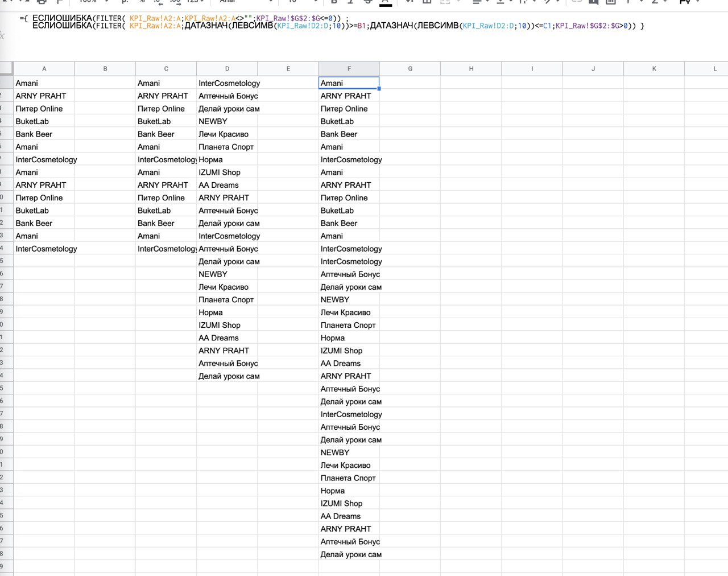Select cell D1 containing InterCosmetology

227,83
